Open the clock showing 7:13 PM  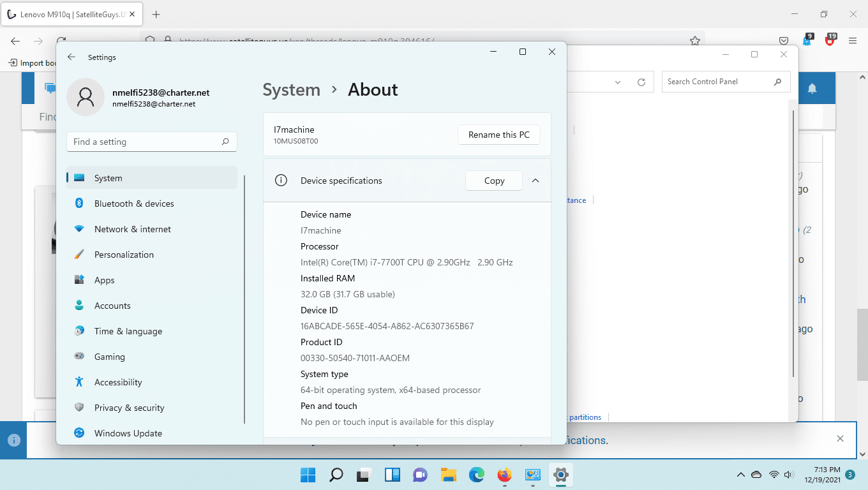[821, 475]
